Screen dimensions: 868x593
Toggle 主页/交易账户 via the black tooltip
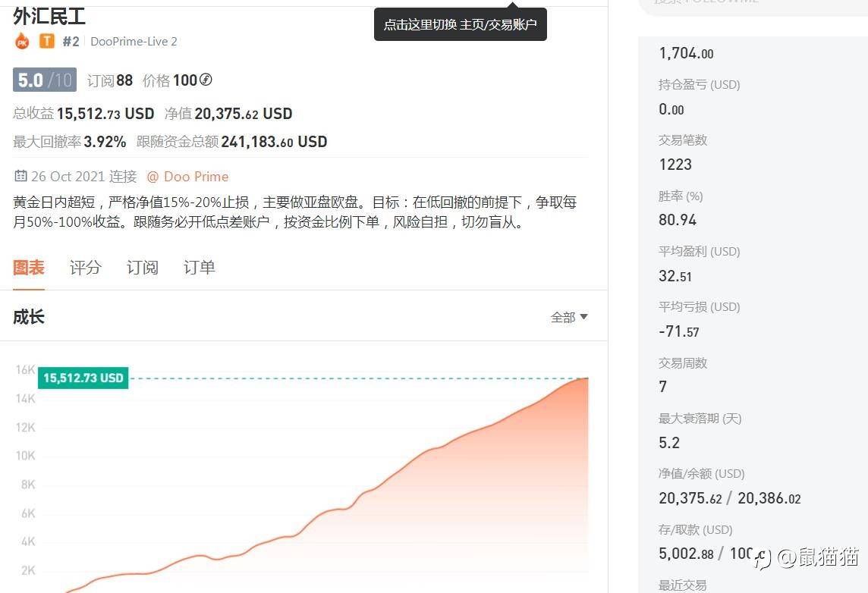460,24
